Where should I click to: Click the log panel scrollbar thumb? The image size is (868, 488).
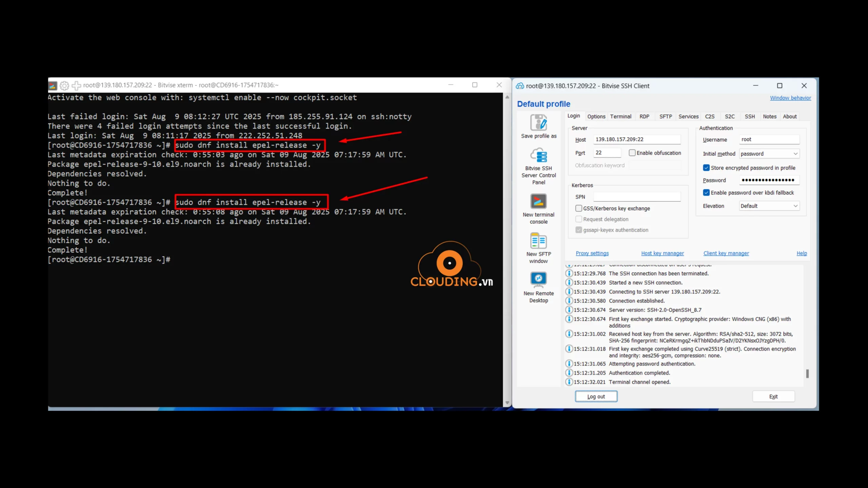click(807, 374)
